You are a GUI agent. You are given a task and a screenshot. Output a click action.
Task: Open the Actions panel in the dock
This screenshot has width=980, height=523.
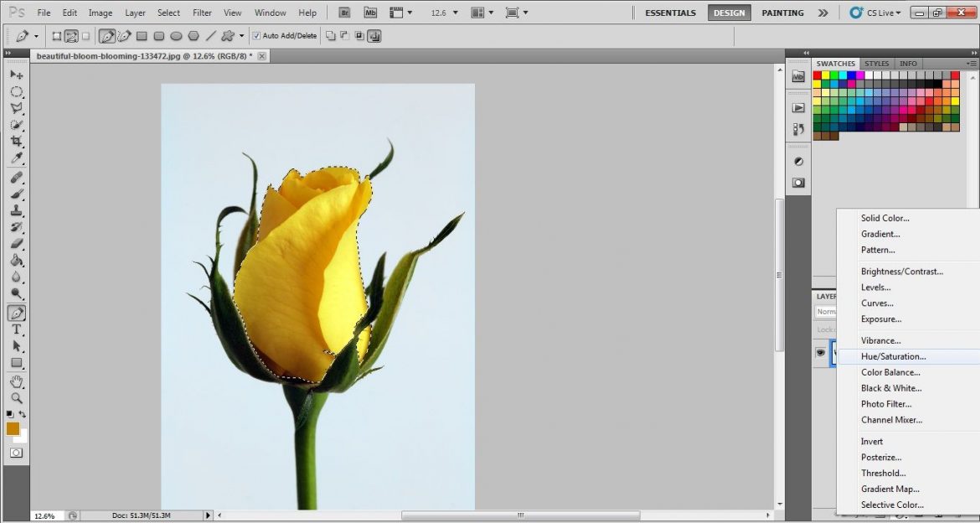798,107
